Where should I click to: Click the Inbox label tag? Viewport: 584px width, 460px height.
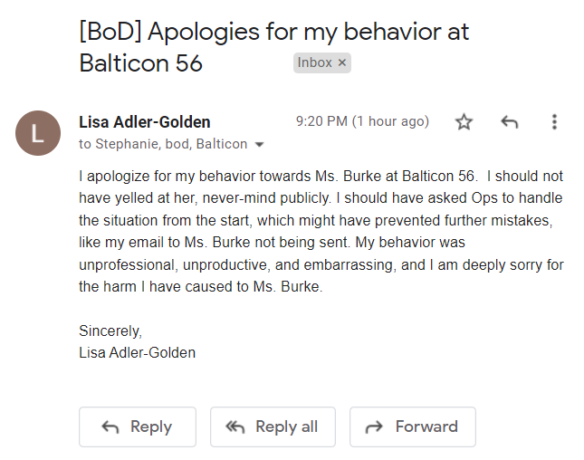point(322,63)
